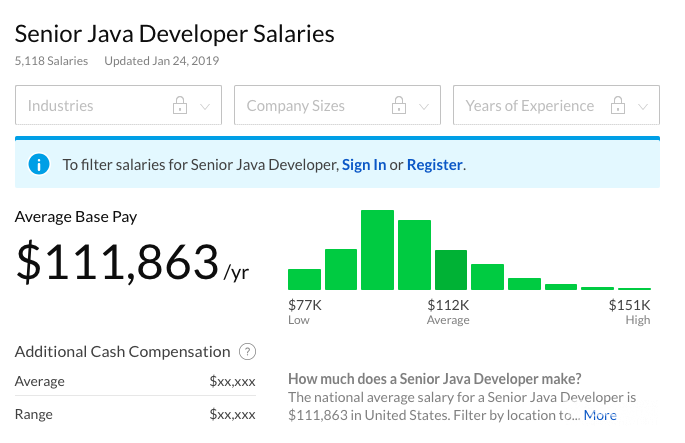Open the Years of Experience dropdown label
This screenshot has height=443, width=685.
pos(529,106)
